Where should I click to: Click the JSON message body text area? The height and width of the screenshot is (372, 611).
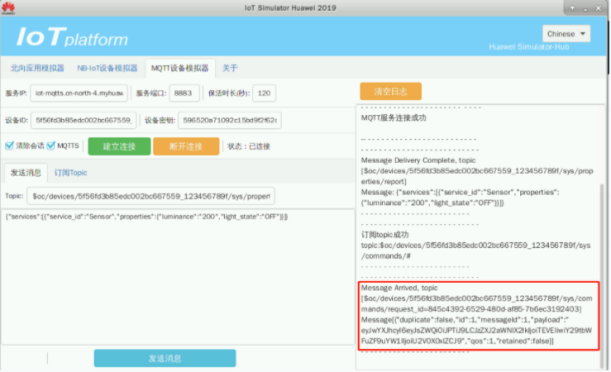178,277
